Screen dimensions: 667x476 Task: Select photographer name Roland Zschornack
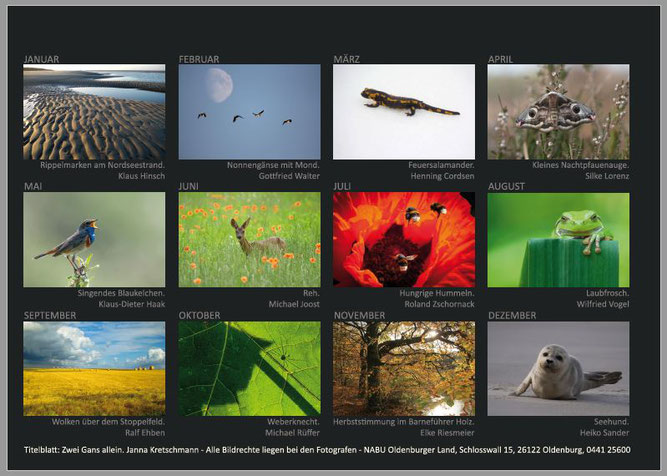439,304
